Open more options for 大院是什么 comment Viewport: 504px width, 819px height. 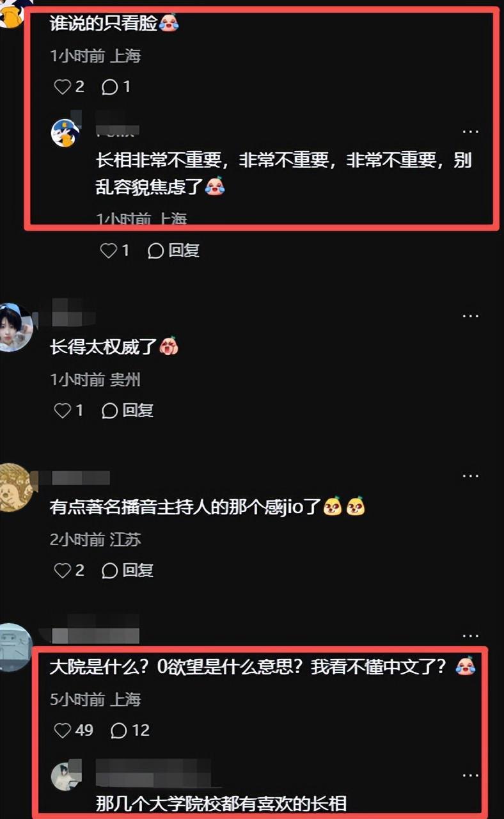click(x=471, y=635)
